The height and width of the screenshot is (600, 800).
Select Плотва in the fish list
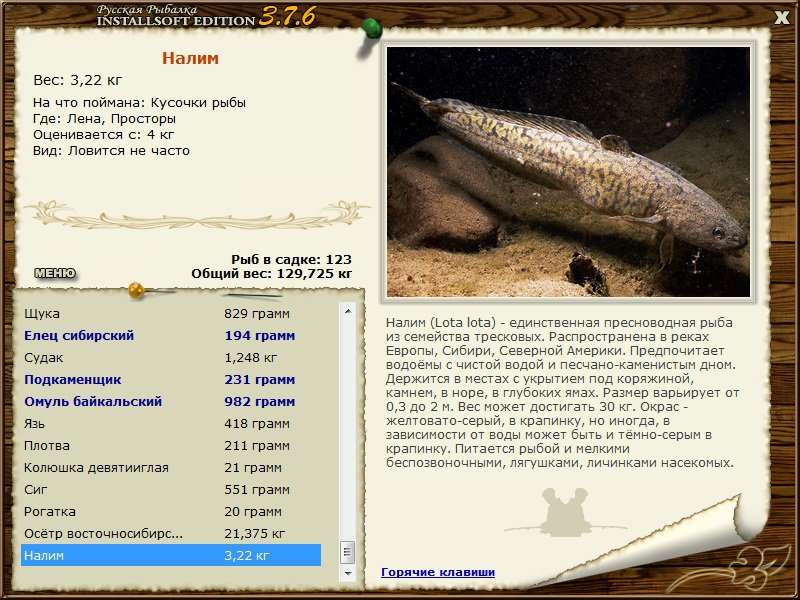pos(171,445)
